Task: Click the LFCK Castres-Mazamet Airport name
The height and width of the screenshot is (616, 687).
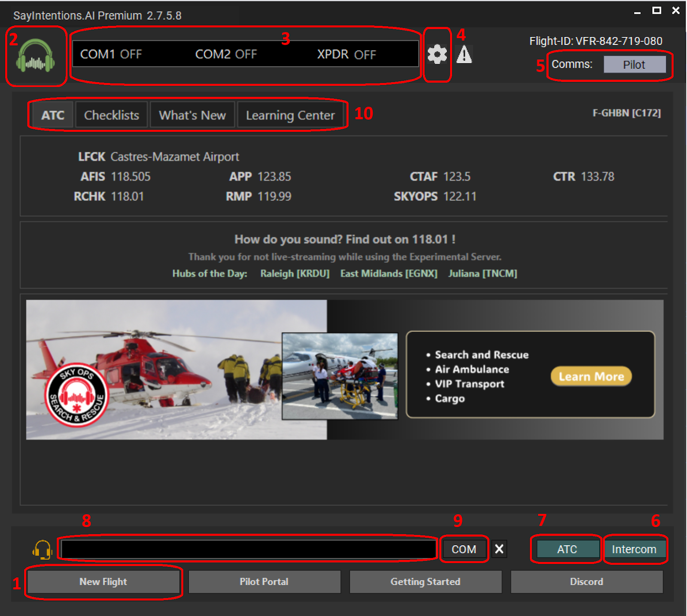Action: point(158,157)
